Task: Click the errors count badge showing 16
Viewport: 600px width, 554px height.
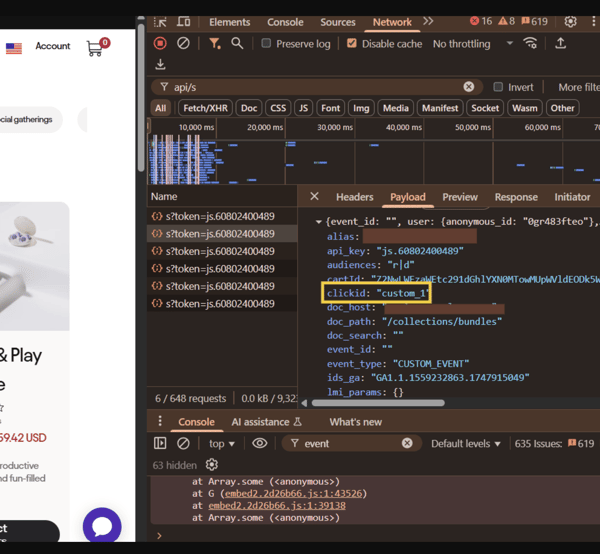Action: pyautogui.click(x=481, y=21)
